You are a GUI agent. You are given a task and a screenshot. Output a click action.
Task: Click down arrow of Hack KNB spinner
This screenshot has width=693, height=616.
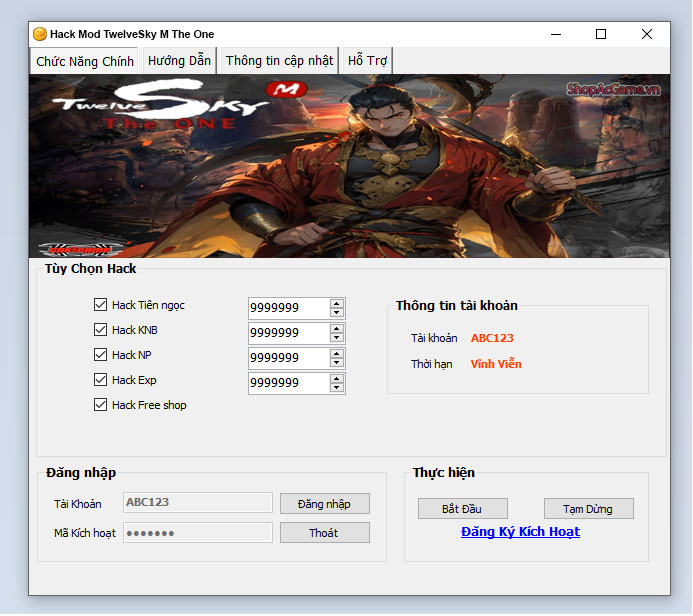pos(337,338)
